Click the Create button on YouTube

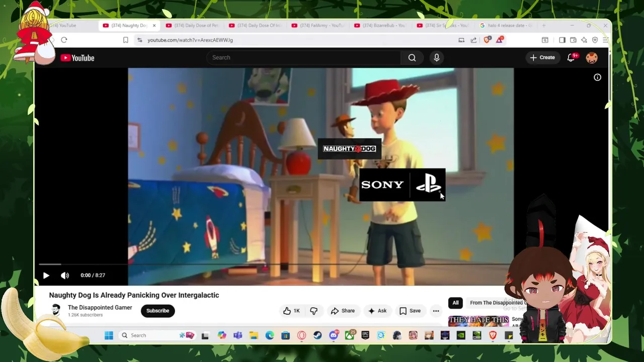pos(542,58)
